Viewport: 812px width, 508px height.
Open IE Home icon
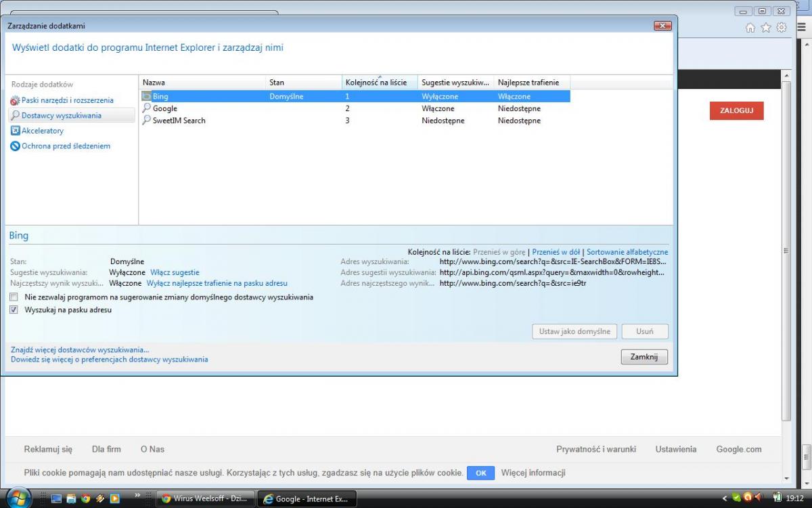coord(750,28)
